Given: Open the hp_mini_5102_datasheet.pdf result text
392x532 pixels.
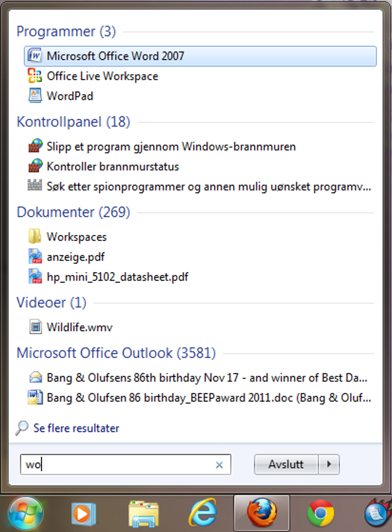Looking at the screenshot, I should click(x=117, y=277).
